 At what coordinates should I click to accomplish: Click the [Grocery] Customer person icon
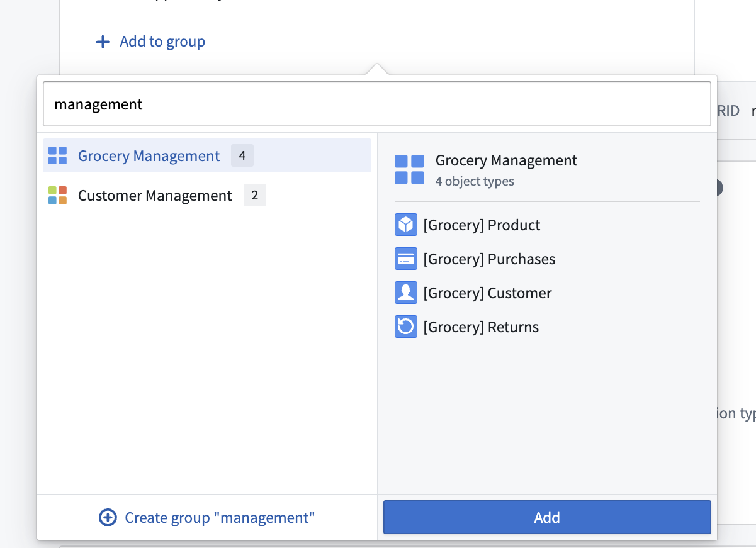click(406, 293)
